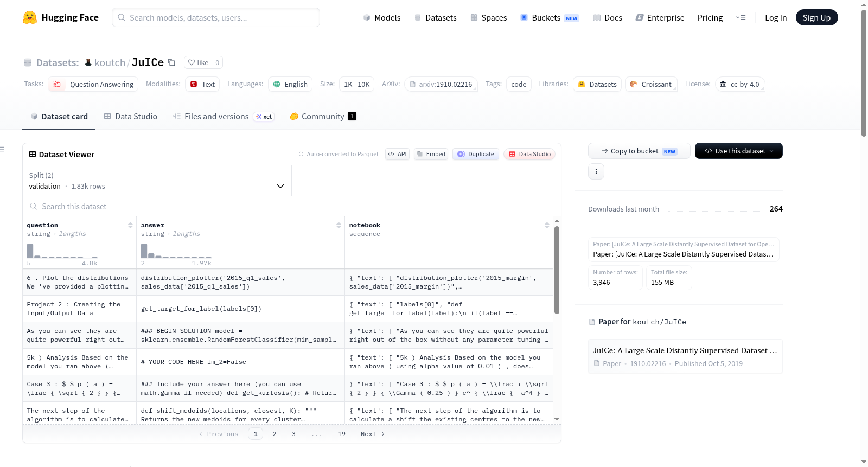
Task: Open the Paper: JuICe Large Scale link
Action: coord(684,250)
